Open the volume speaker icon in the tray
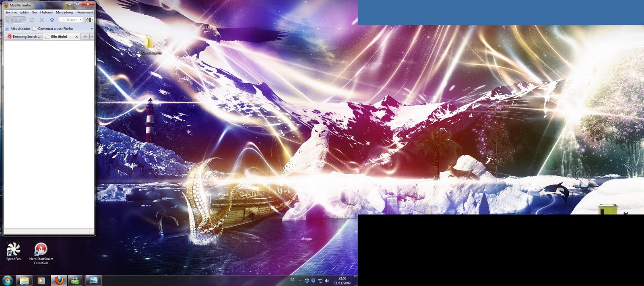The height and width of the screenshot is (286, 644). pos(327,281)
